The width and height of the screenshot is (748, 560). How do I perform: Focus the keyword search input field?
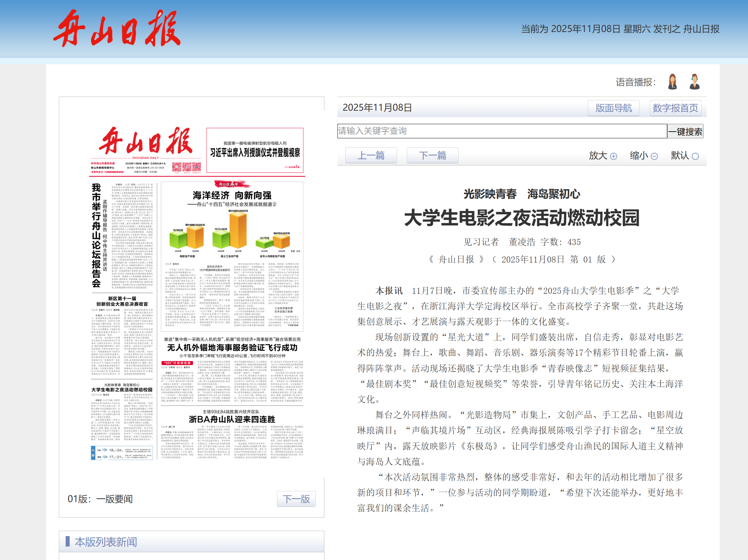501,131
